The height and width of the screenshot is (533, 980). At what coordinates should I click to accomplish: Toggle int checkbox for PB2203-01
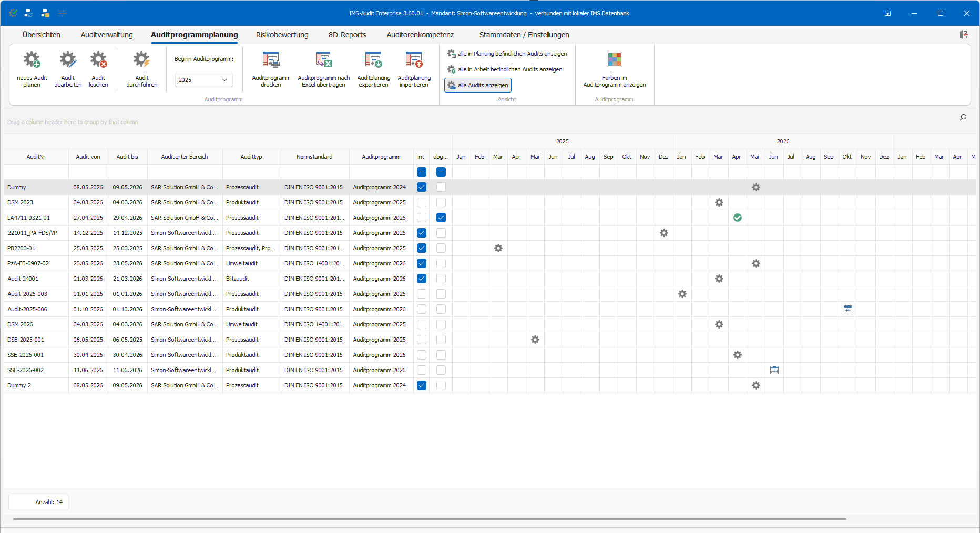pyautogui.click(x=422, y=248)
